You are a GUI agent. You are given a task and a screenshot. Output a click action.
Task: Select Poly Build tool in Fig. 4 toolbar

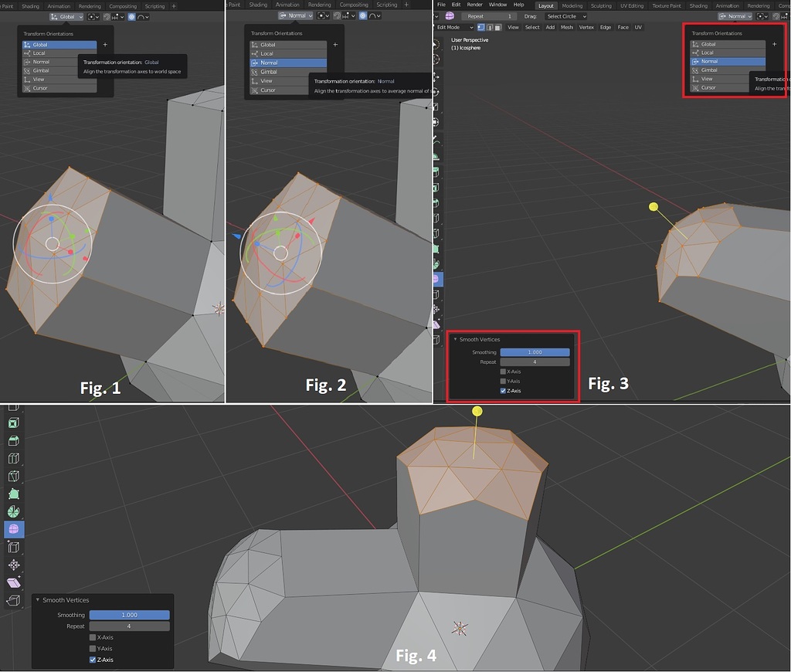[x=14, y=494]
